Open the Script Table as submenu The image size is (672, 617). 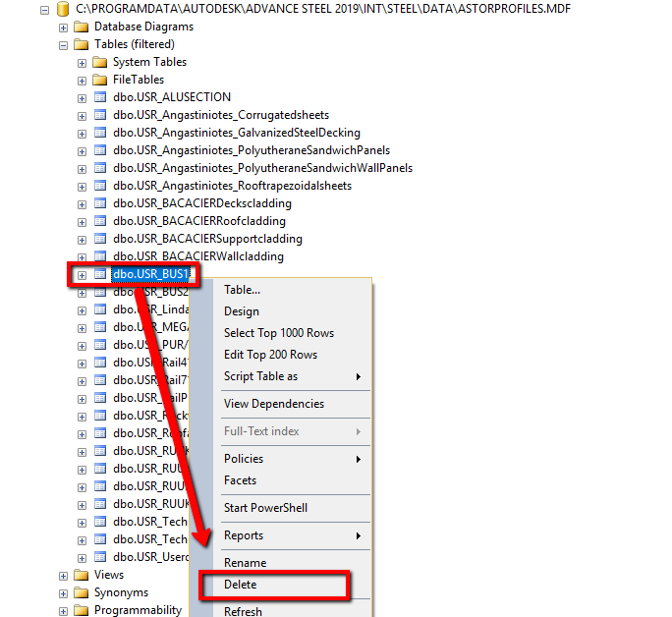coord(292,376)
